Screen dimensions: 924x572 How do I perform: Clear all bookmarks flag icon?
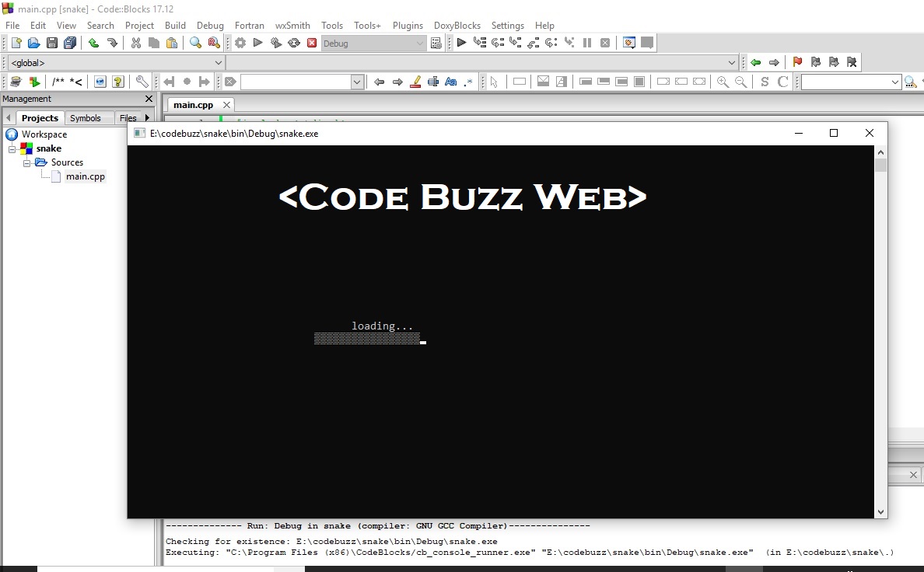point(852,62)
